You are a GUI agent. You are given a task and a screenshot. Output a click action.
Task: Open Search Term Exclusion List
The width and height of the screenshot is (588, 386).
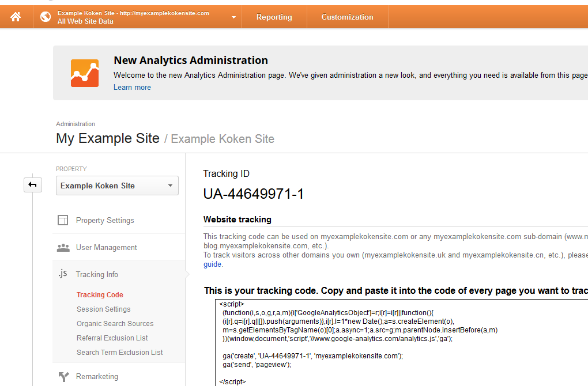[x=120, y=352]
